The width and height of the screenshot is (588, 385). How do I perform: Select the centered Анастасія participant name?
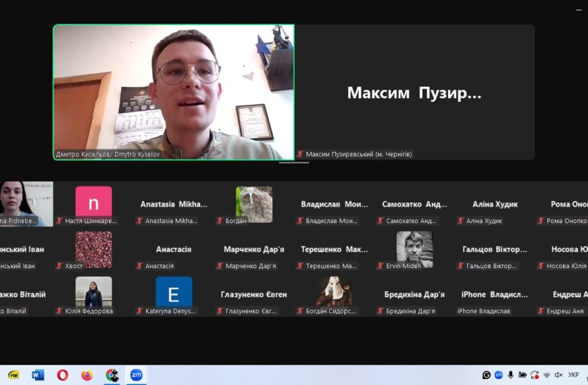tap(174, 249)
